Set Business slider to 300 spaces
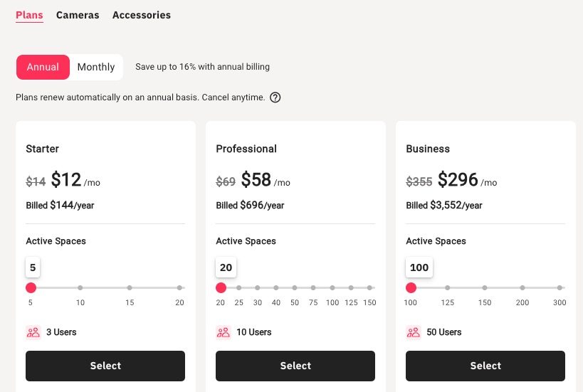The image size is (583, 392). point(560,288)
